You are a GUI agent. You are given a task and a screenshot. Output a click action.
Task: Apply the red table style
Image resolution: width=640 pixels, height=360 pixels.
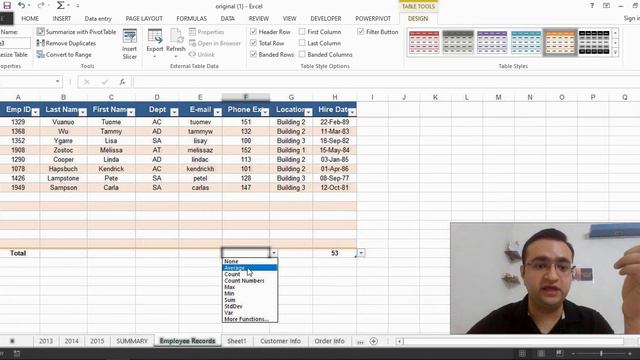pos(424,42)
